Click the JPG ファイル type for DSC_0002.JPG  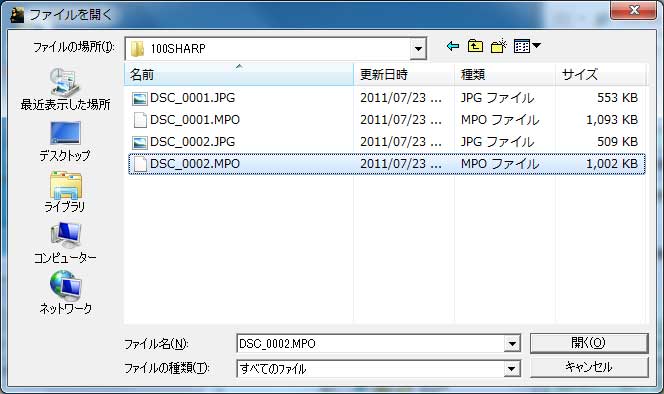tap(498, 142)
